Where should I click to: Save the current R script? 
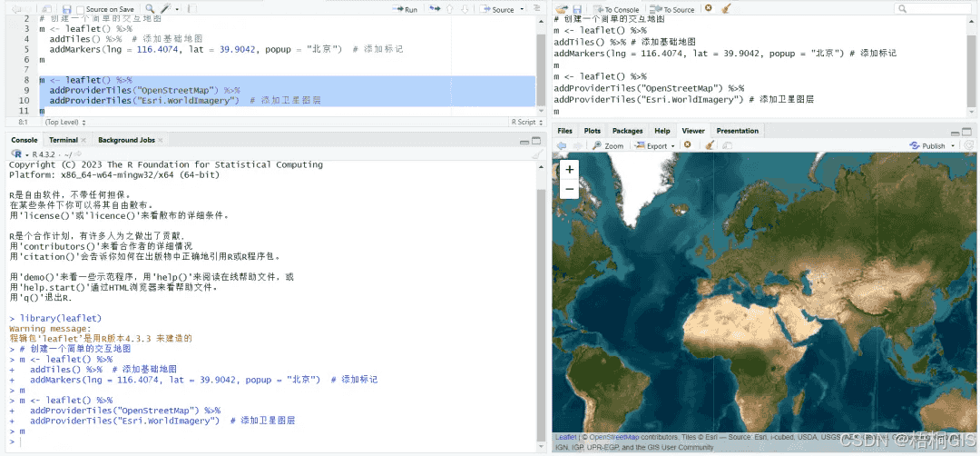pos(67,9)
